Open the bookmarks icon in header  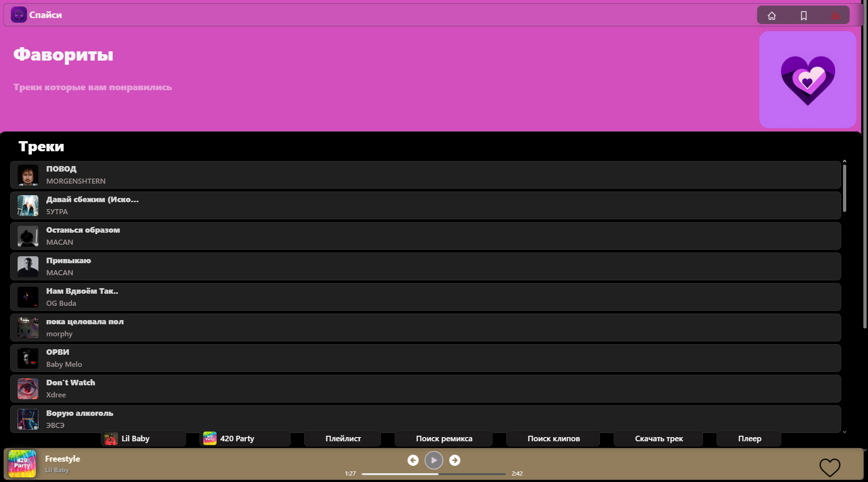tap(804, 15)
